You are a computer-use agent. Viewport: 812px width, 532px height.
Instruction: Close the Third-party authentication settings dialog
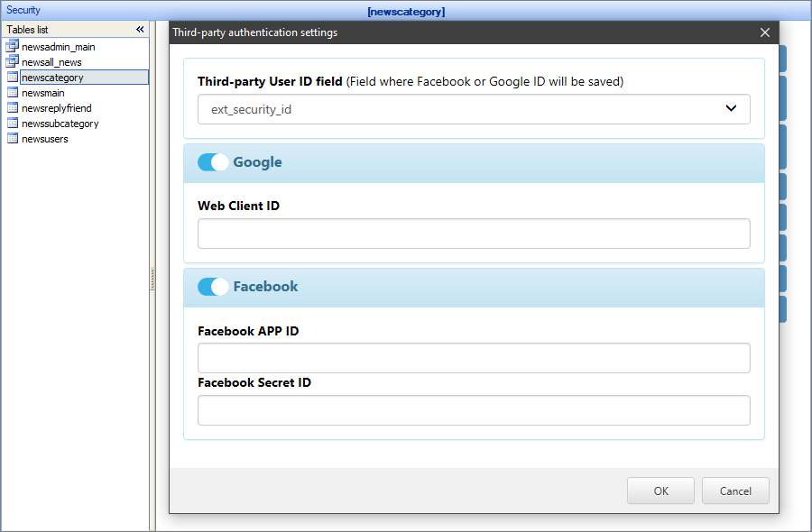coord(765,32)
